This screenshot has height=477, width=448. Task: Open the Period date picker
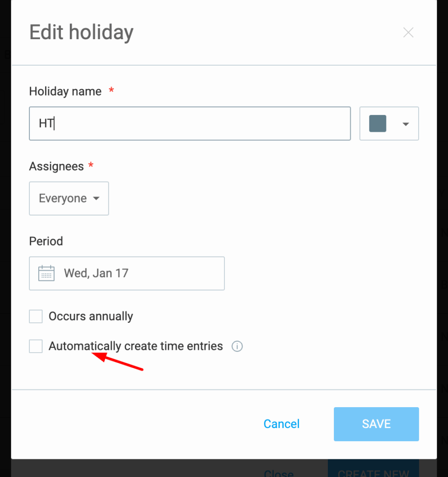point(127,273)
